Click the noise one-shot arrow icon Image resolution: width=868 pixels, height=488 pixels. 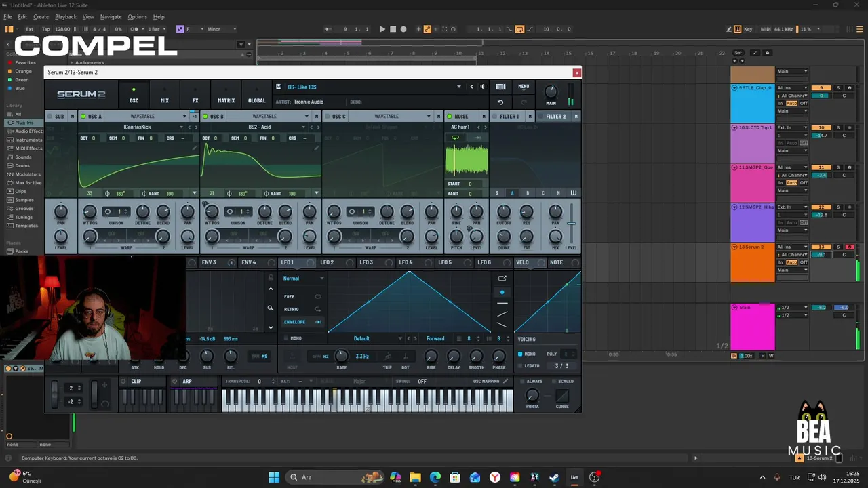click(477, 138)
